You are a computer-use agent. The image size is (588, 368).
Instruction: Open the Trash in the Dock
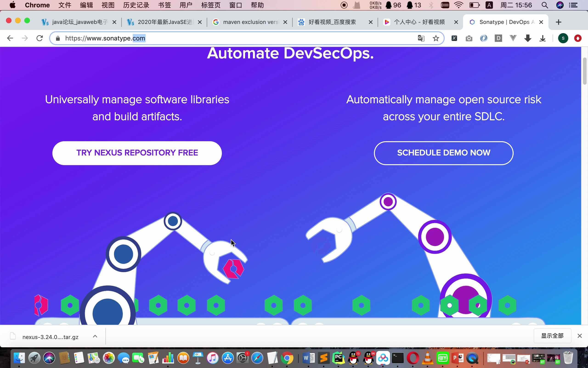point(568,358)
